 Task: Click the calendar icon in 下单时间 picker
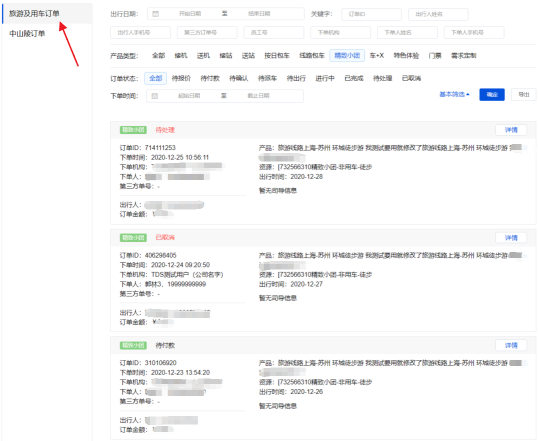click(x=155, y=96)
